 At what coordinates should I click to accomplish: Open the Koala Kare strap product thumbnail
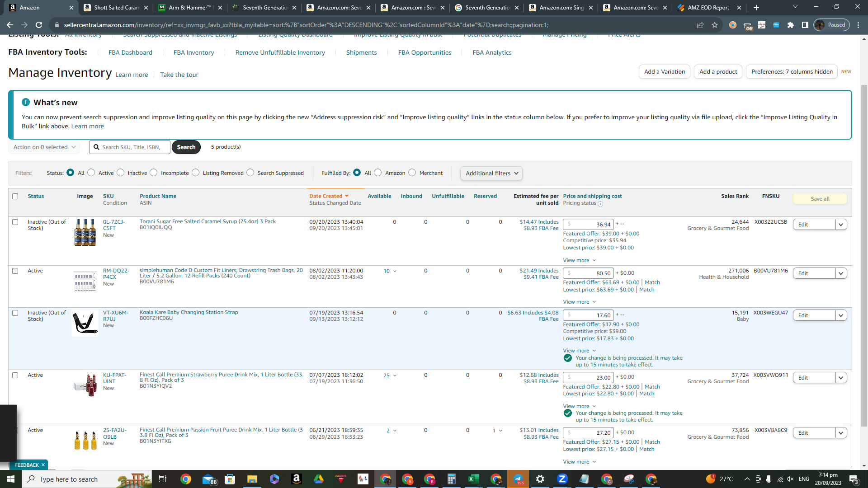[x=85, y=323]
